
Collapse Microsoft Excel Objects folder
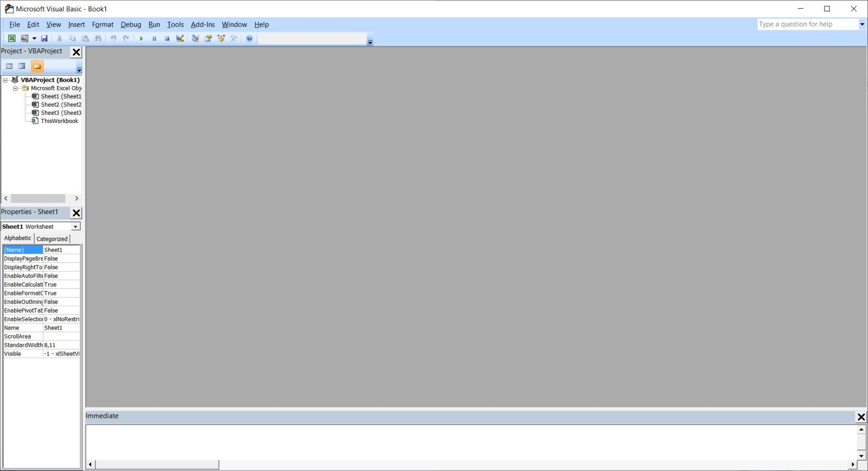(x=15, y=88)
